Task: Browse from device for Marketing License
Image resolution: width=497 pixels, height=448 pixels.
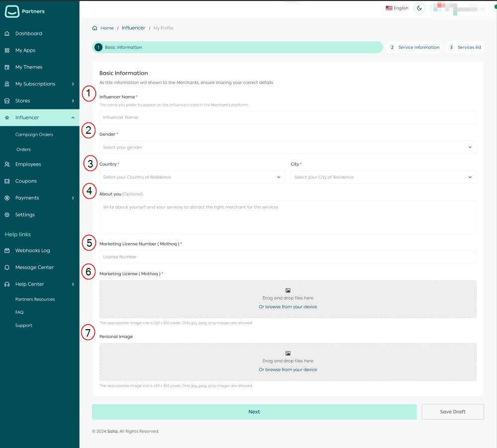Action: pyautogui.click(x=288, y=307)
